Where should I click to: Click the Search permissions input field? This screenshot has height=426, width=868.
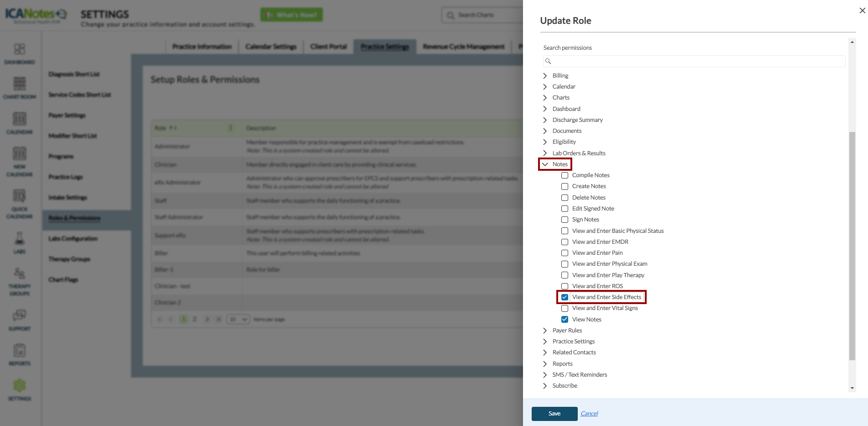694,61
